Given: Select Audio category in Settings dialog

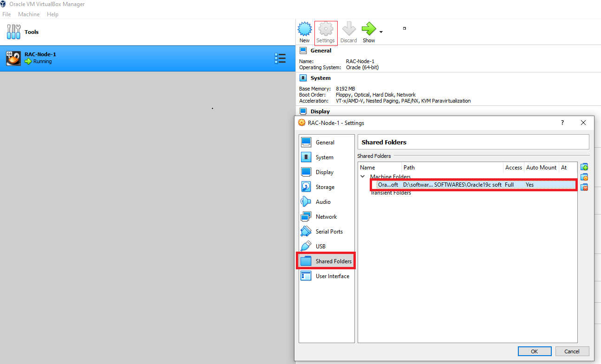Looking at the screenshot, I should [327, 202].
